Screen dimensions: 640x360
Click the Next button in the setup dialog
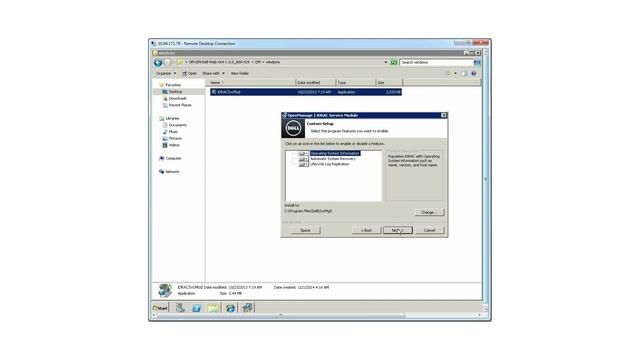point(398,230)
